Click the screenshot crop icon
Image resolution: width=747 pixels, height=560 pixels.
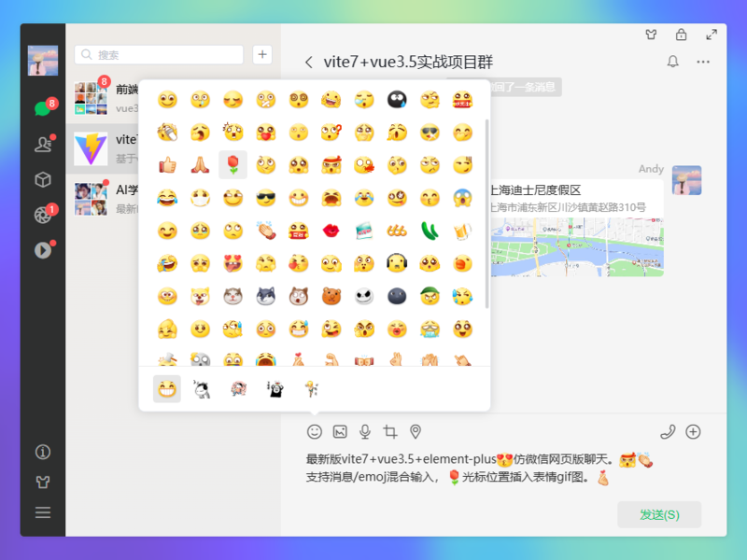pyautogui.click(x=390, y=431)
